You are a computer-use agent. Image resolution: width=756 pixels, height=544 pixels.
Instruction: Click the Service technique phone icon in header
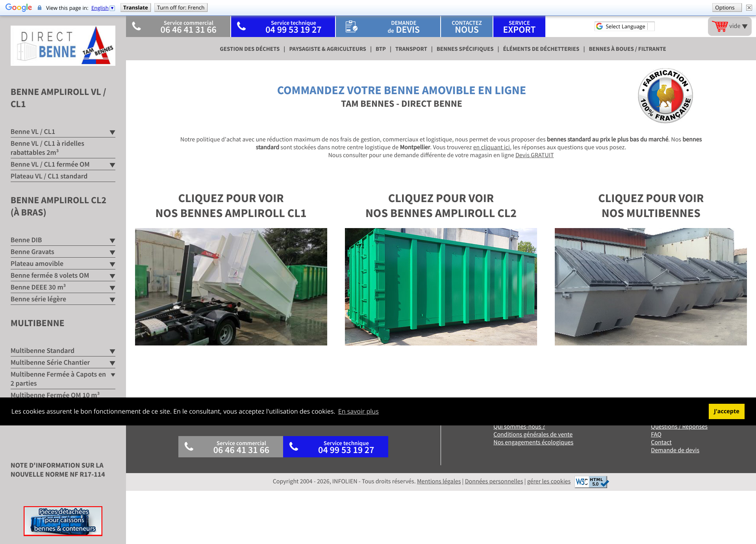[x=241, y=26]
